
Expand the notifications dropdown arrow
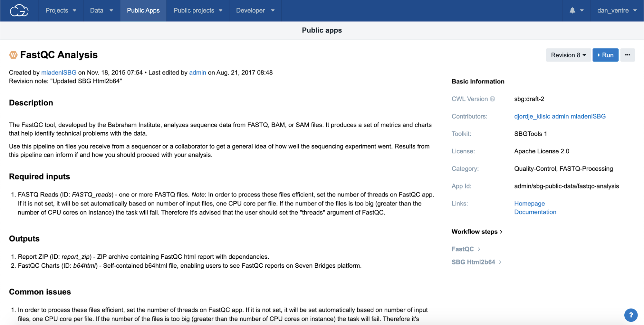[x=582, y=11]
